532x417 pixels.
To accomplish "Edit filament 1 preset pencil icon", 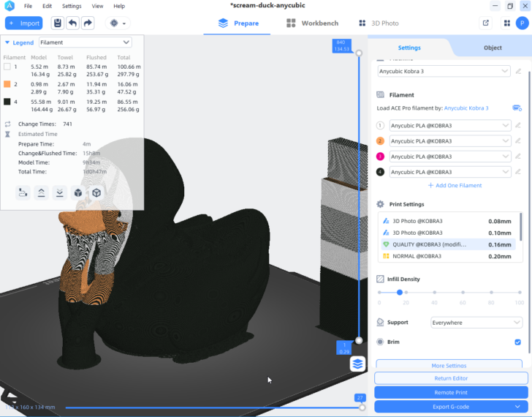I will [517, 125].
